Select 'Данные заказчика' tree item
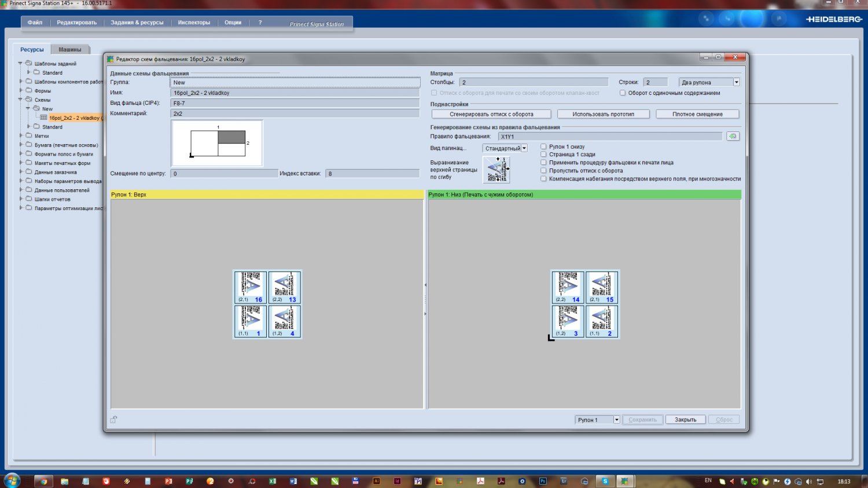This screenshot has height=488, width=868. pos(56,172)
